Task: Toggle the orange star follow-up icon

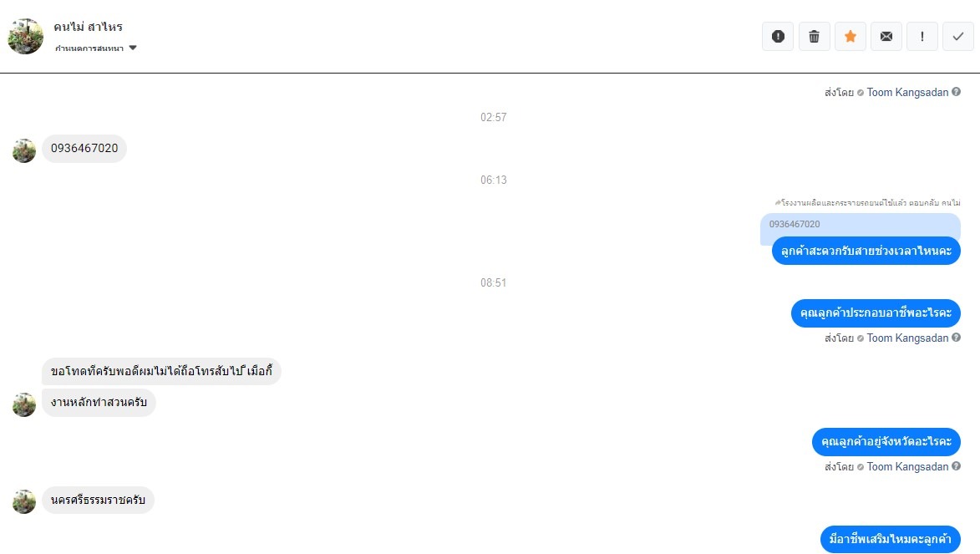Action: point(850,36)
